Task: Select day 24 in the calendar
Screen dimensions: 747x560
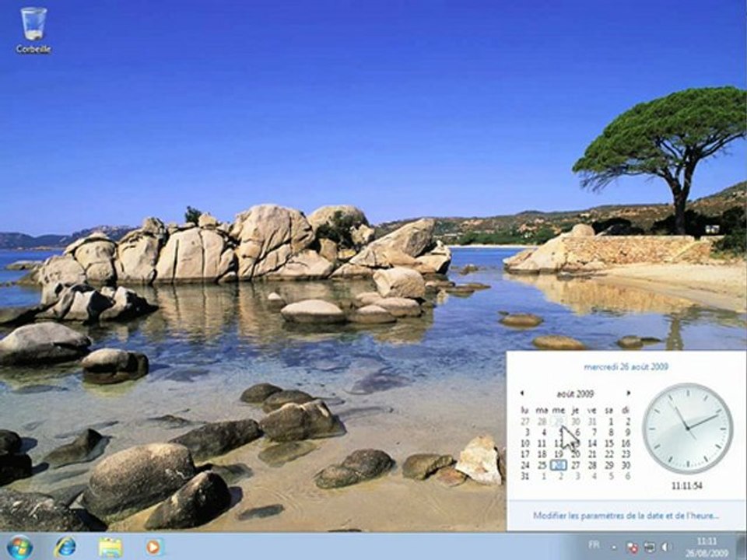Action: coord(525,465)
